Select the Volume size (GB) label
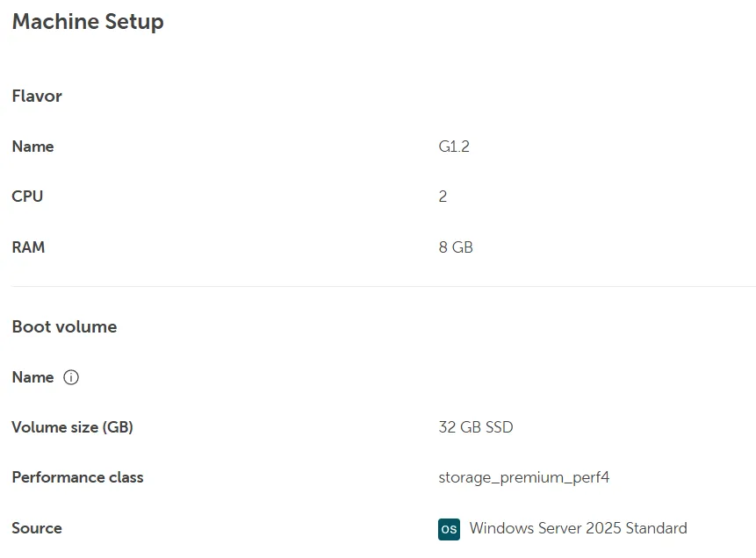Image resolution: width=756 pixels, height=558 pixels. pos(72,427)
